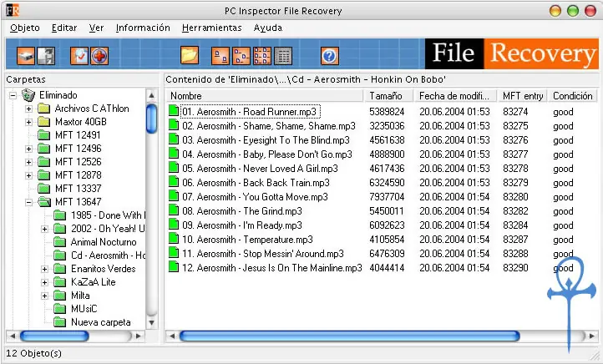Click the find lost data checkmark icon

(x=79, y=56)
